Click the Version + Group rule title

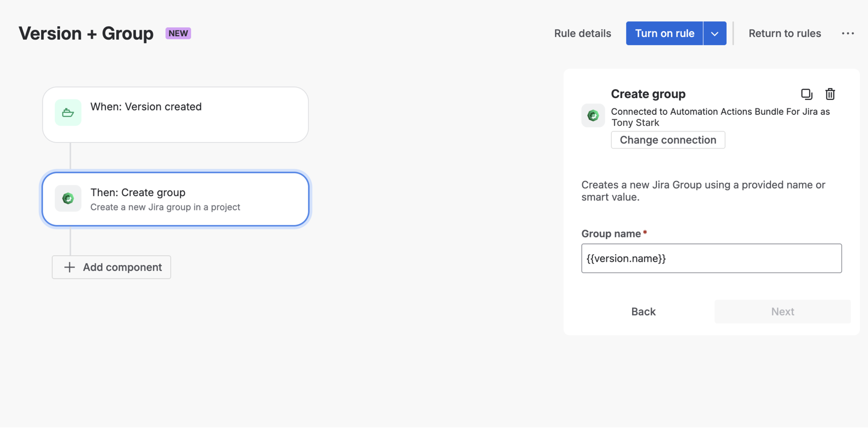pyautogui.click(x=86, y=33)
